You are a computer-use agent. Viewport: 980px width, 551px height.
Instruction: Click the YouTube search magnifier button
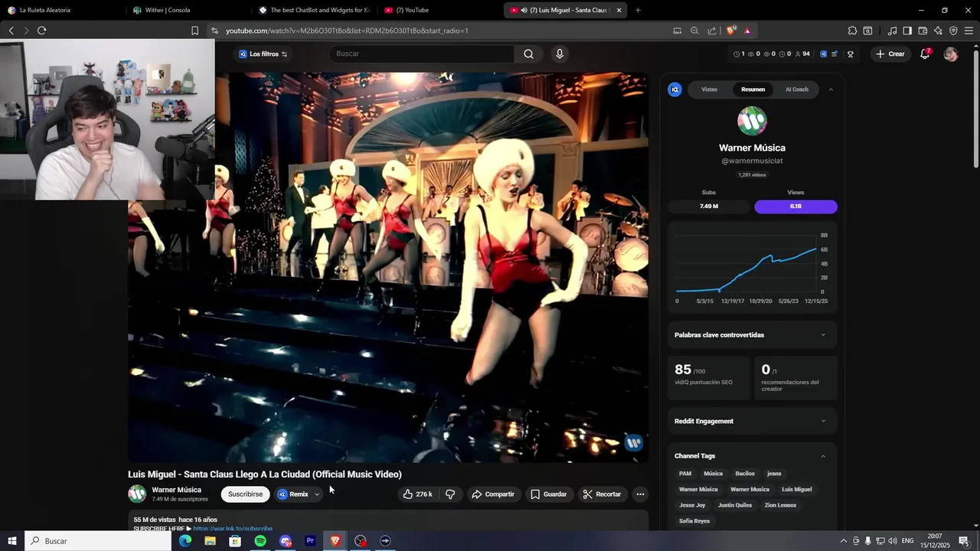coord(528,54)
